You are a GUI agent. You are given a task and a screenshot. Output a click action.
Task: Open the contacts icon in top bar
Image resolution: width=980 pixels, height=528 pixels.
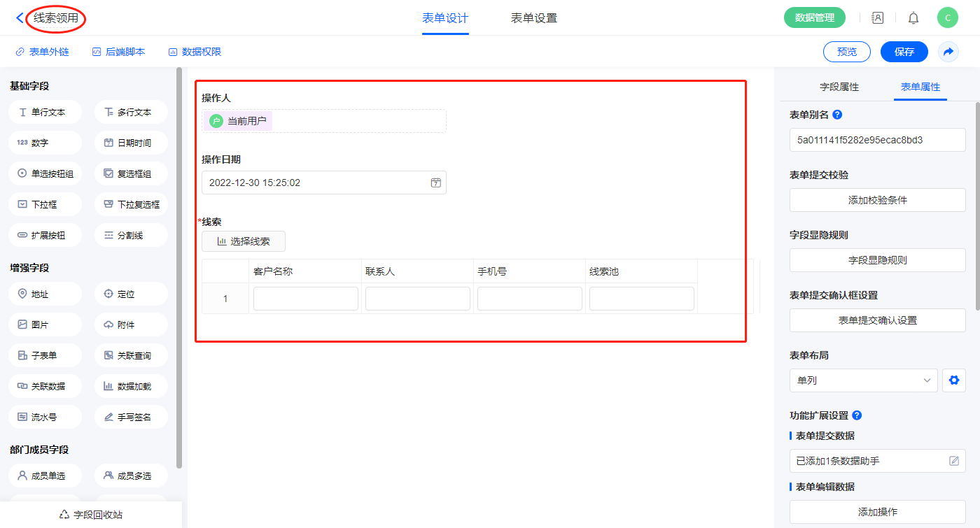tap(877, 18)
